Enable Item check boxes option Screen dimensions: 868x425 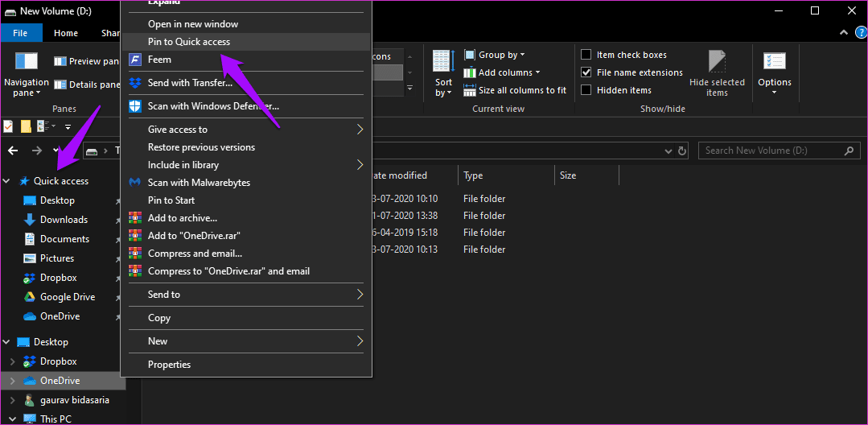tap(586, 55)
